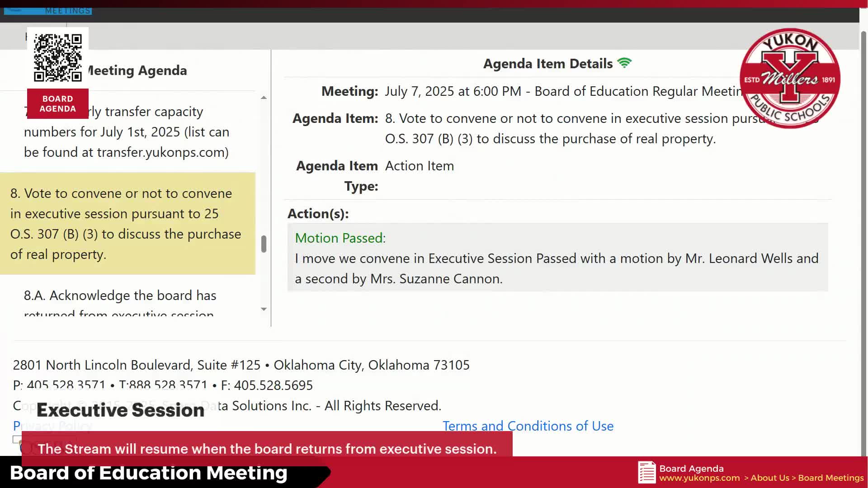This screenshot has height=488, width=868.
Task: Click the scroll-down arrow on the Meeting Agenda panel
Action: (x=264, y=309)
